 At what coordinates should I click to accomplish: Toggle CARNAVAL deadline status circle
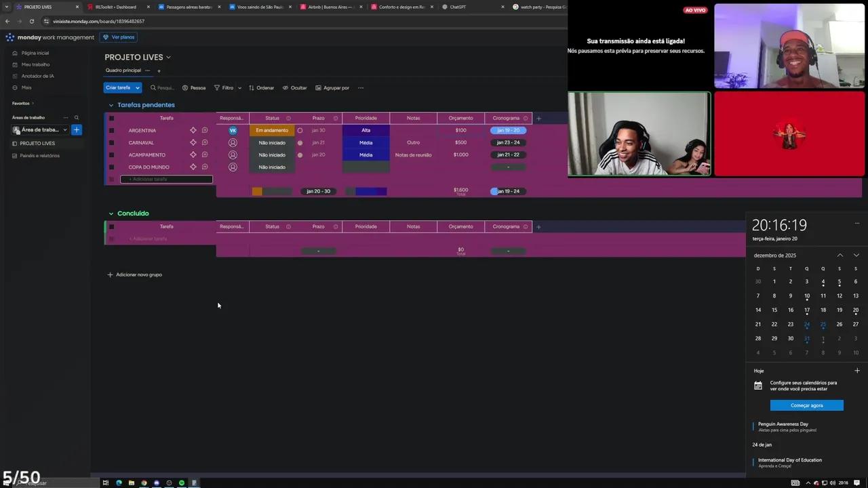pos(300,142)
